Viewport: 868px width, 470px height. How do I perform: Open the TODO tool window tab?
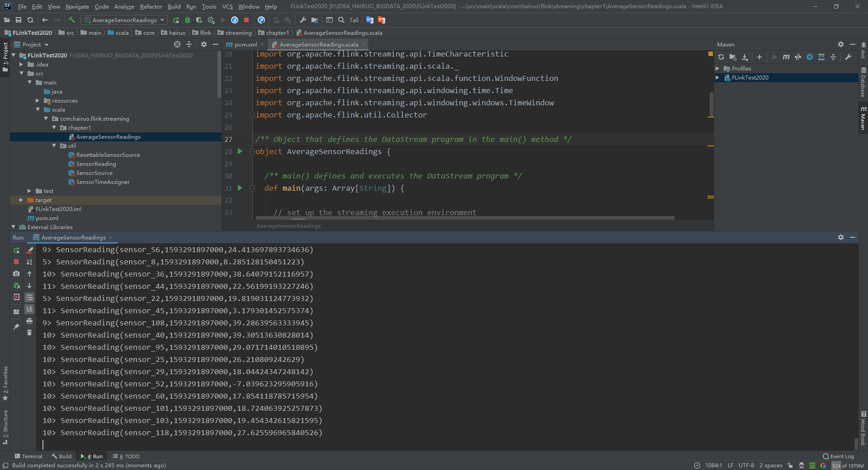[126, 456]
